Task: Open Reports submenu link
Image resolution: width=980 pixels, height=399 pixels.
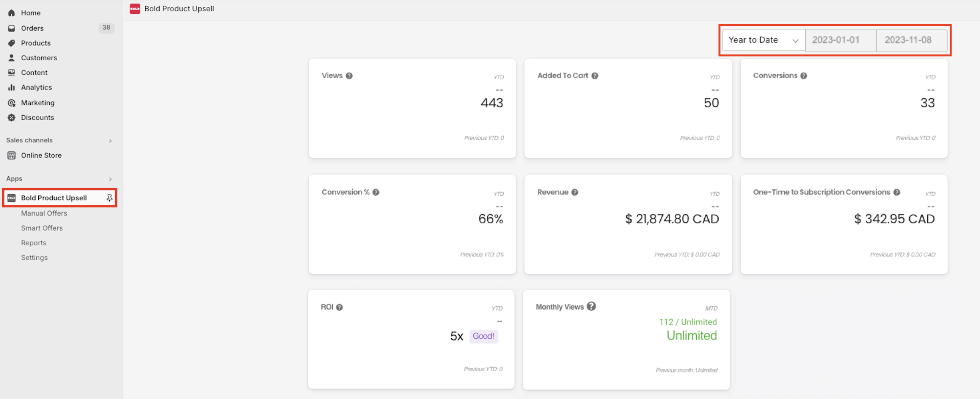Action: click(x=33, y=243)
